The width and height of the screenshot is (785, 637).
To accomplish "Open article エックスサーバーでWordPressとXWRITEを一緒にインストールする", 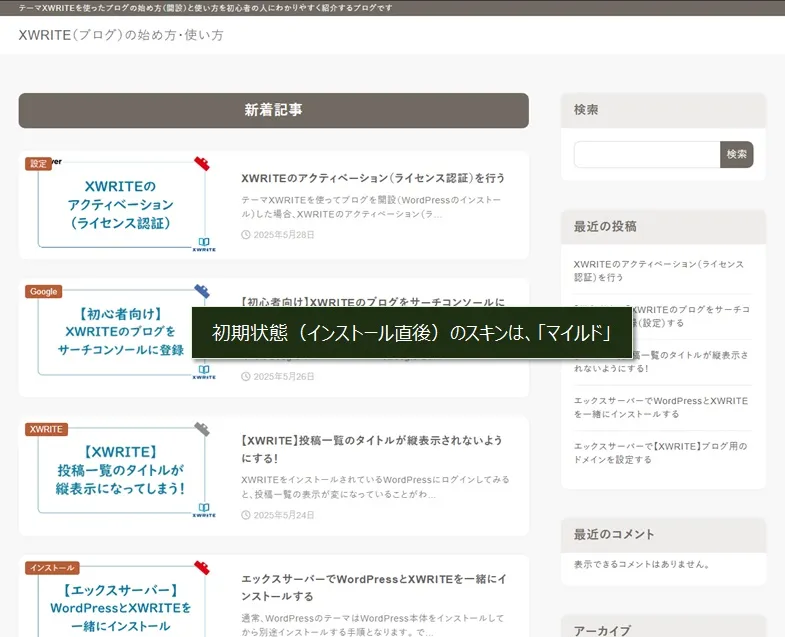I will [373, 587].
